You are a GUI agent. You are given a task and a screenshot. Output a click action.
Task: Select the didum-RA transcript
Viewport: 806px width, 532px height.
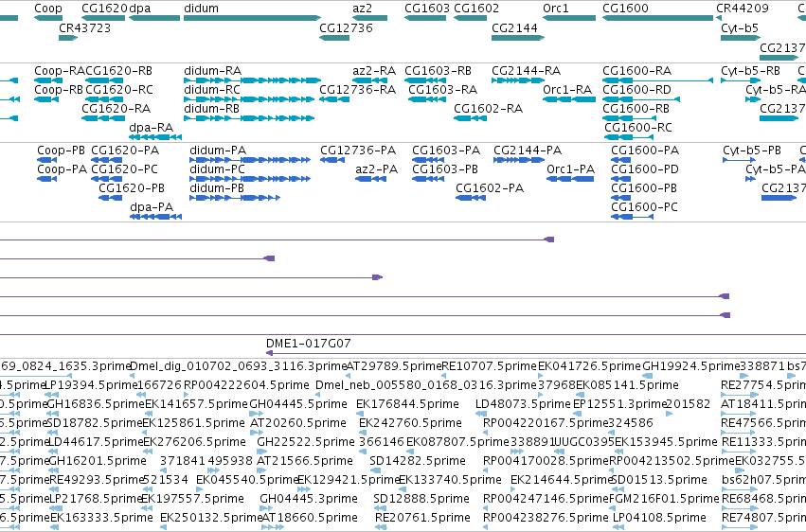click(x=252, y=80)
